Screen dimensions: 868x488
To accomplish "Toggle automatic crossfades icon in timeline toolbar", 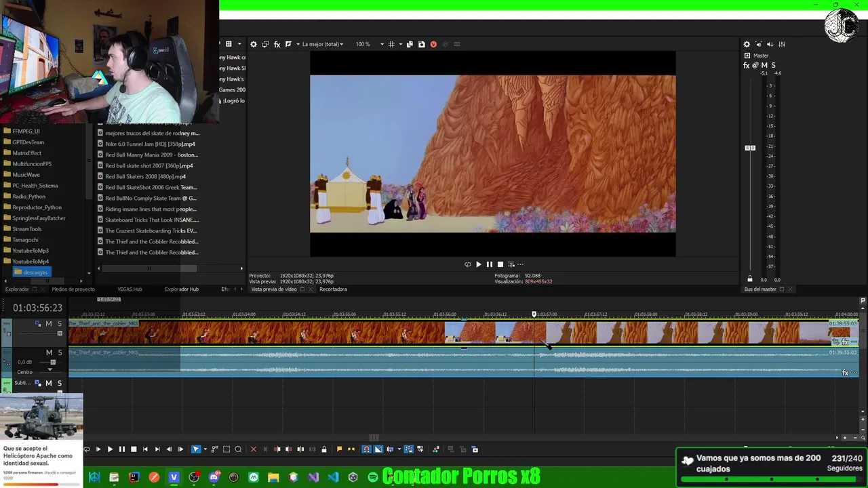I will (x=378, y=449).
